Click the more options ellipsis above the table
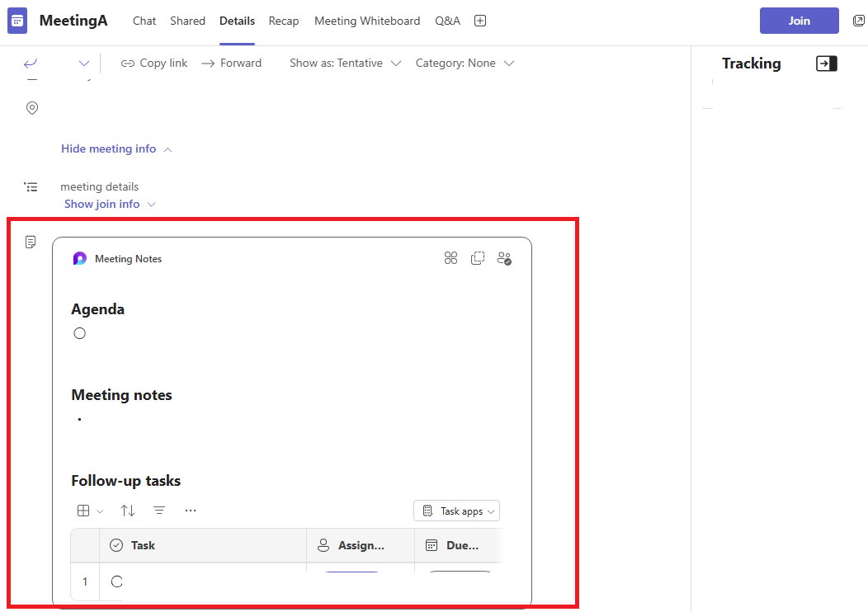Viewport: 868px width, 612px height. pos(191,511)
